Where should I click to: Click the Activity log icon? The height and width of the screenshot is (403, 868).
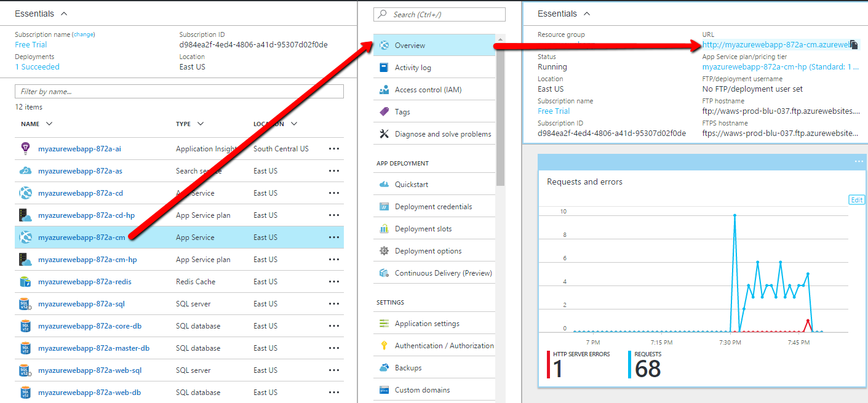384,68
